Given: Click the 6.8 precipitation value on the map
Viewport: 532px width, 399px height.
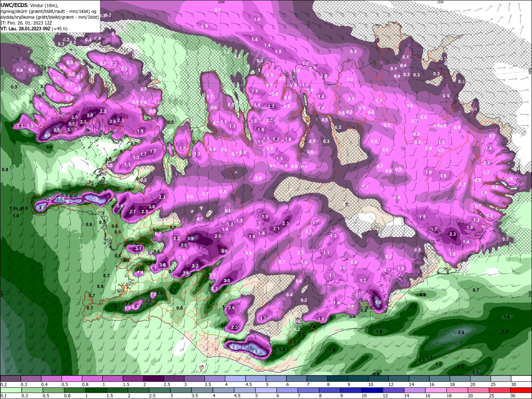Looking at the screenshot, I should (256, 352).
